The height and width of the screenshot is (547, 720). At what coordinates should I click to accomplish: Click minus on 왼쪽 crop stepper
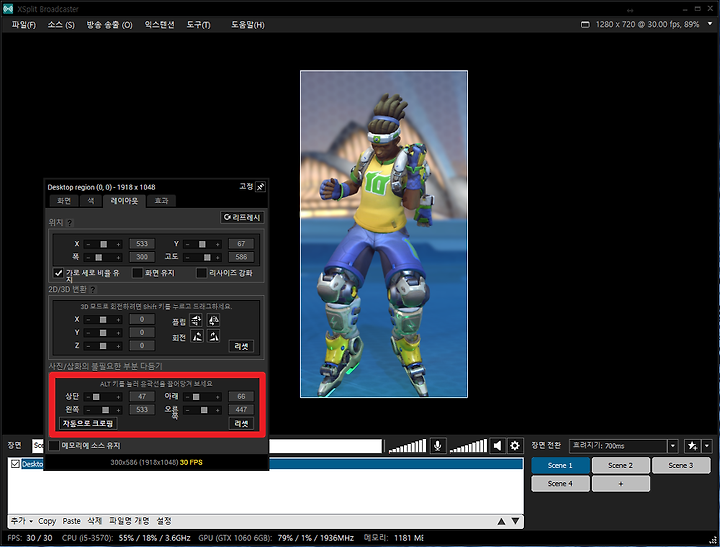click(x=88, y=410)
